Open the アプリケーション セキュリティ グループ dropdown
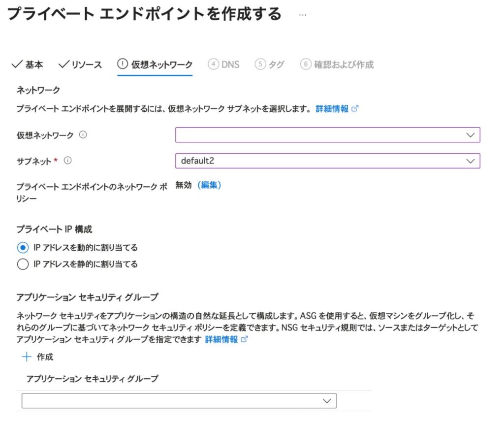 tap(179, 401)
